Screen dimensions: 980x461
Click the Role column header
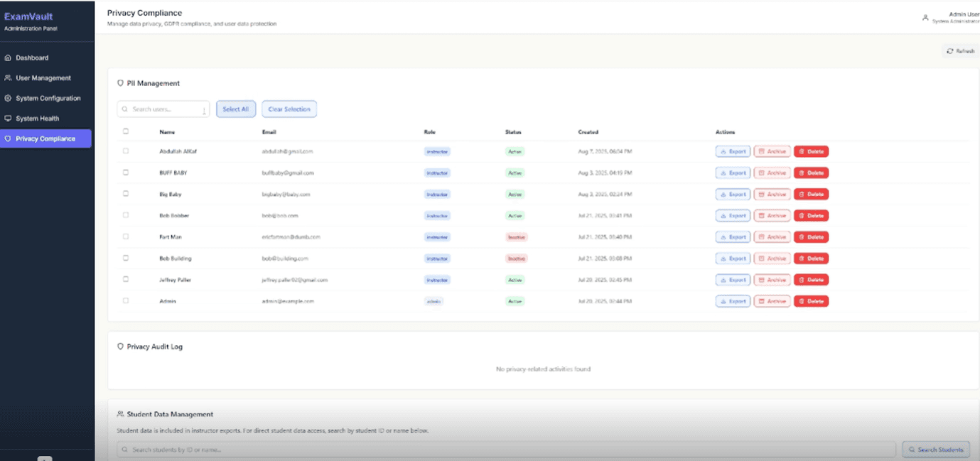click(x=429, y=132)
